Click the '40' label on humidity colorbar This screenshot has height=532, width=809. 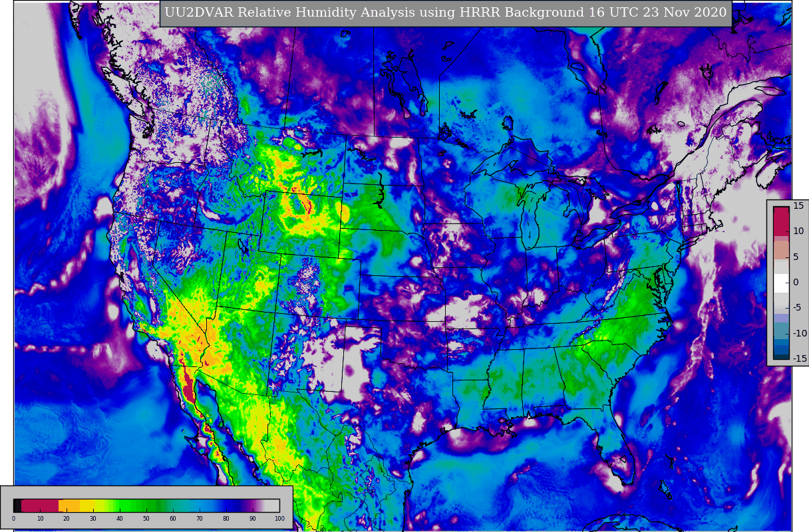click(x=120, y=519)
